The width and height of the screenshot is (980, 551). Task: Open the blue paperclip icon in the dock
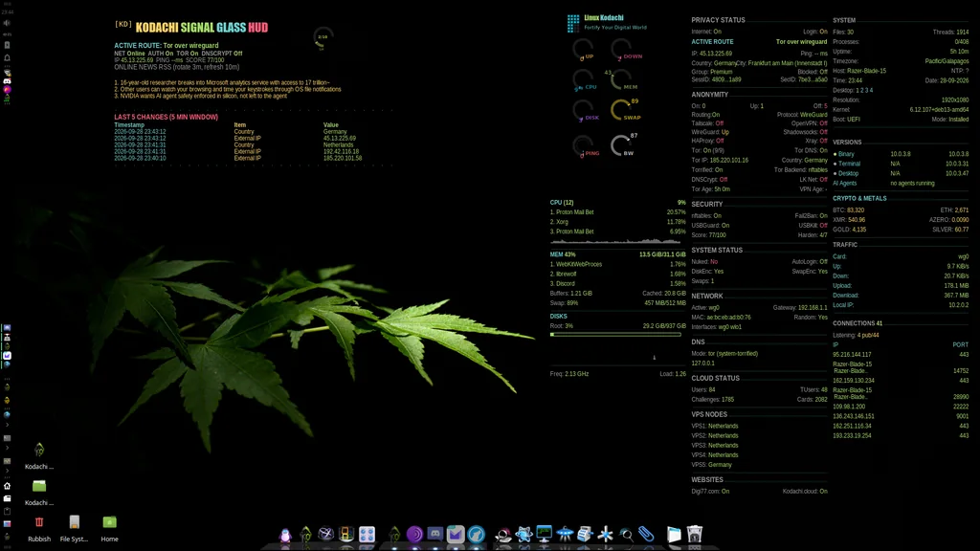click(646, 534)
